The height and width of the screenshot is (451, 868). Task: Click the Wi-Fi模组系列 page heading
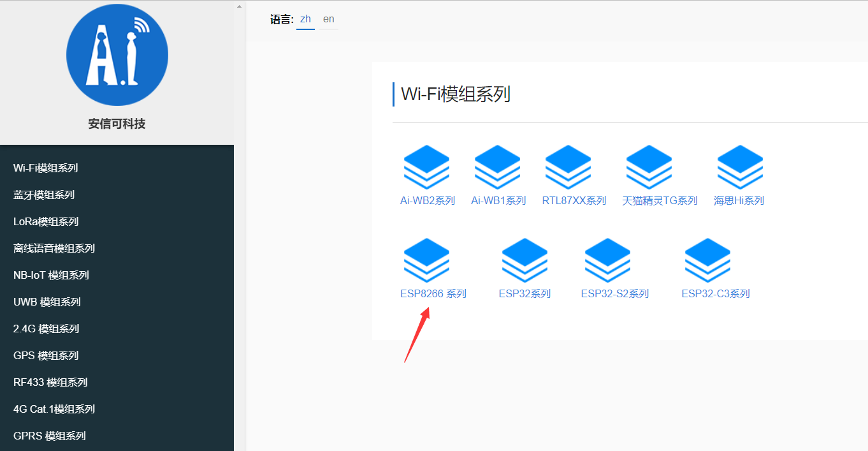[456, 94]
